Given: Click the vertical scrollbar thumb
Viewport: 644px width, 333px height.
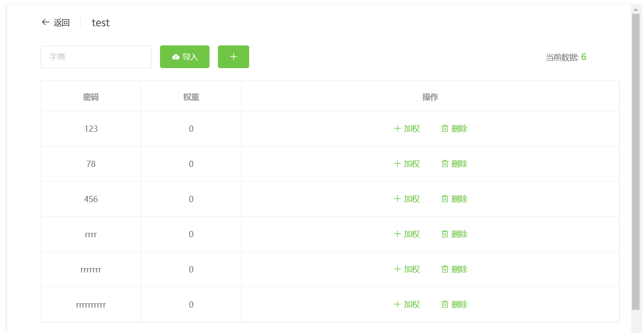Looking at the screenshot, I should tap(636, 160).
